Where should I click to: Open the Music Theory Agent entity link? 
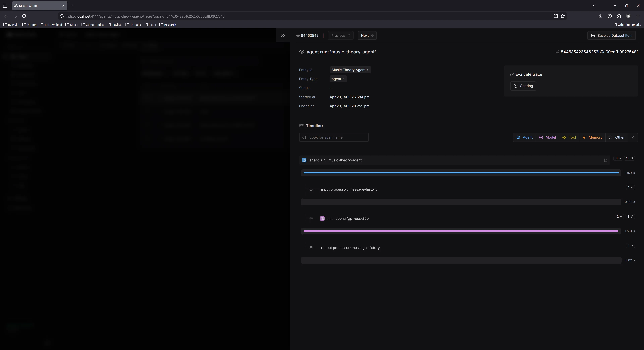point(350,70)
